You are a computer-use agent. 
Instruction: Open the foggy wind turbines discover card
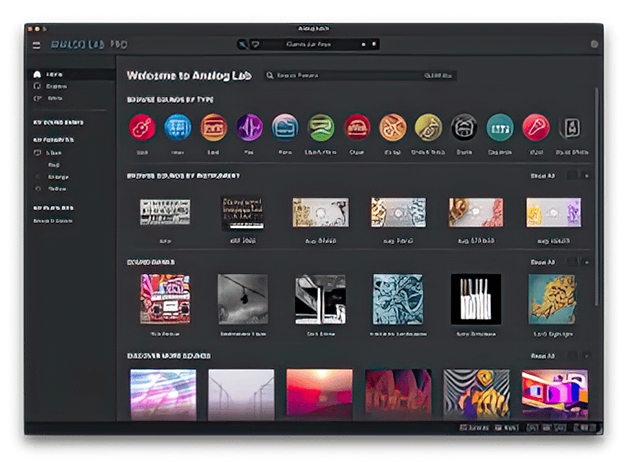(241, 395)
